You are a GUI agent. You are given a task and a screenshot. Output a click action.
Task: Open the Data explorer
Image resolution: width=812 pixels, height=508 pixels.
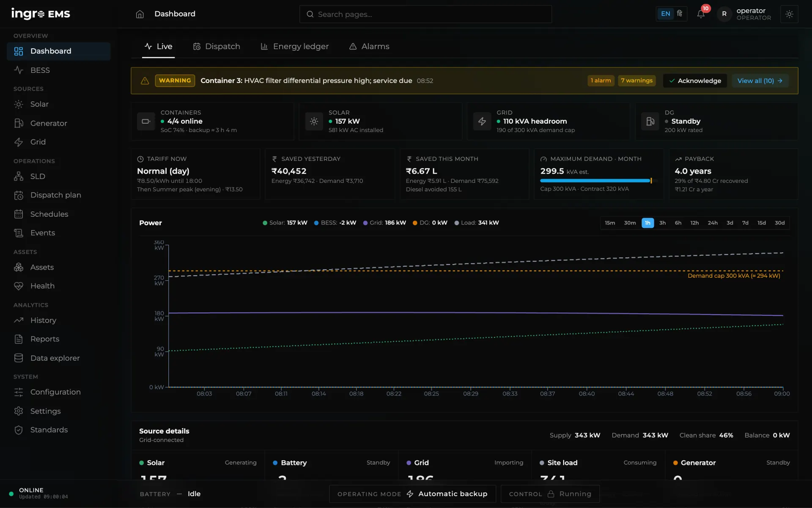click(x=58, y=358)
